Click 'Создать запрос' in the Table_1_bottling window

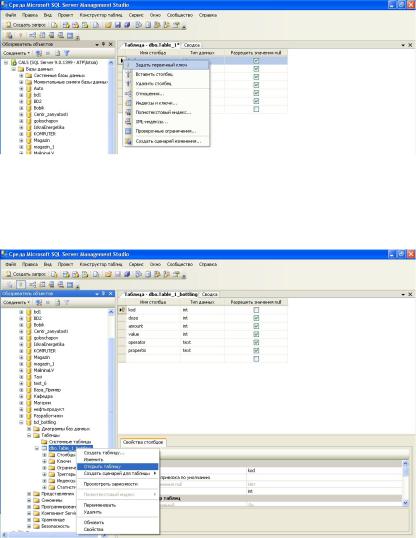(26, 274)
